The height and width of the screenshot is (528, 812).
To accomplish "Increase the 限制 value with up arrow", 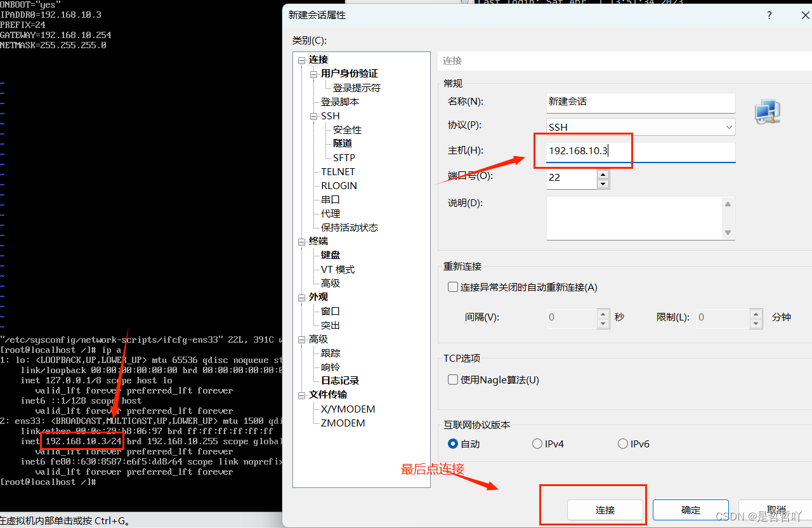I will (755, 313).
